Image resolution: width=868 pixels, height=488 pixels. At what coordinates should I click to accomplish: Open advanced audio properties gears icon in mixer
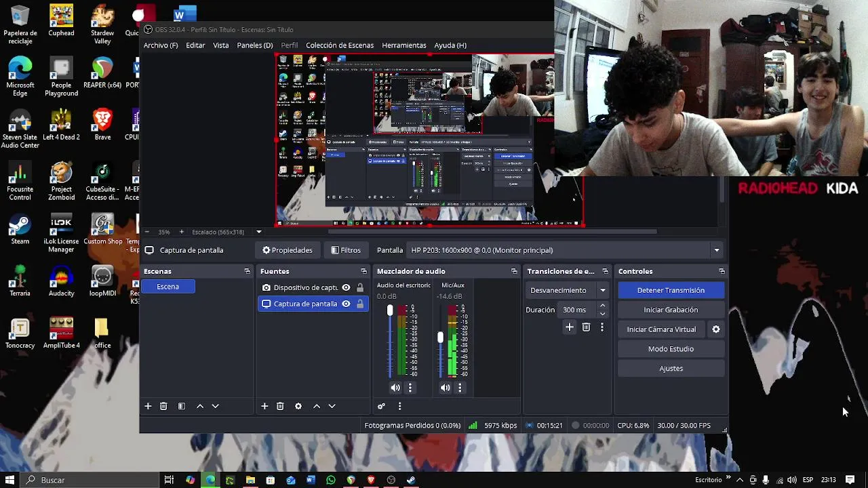point(381,406)
